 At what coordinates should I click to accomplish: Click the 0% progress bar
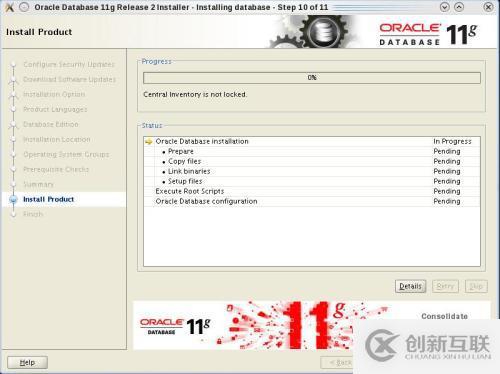[312, 78]
